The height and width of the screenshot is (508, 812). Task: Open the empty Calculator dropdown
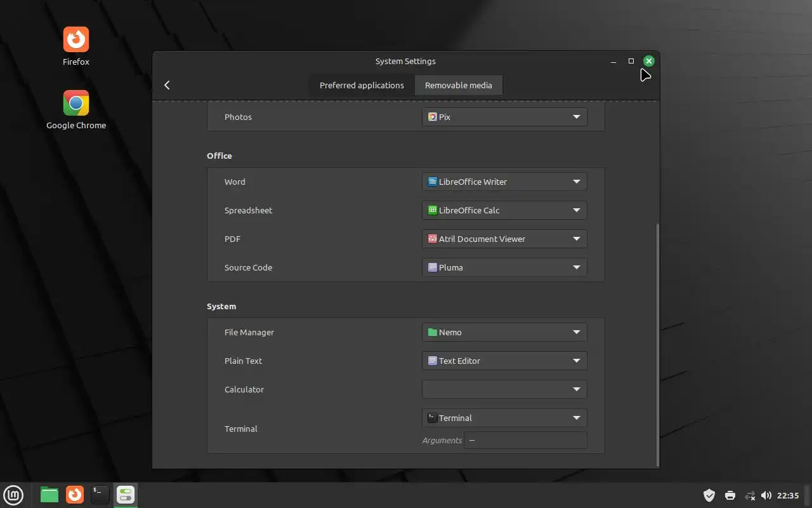504,389
